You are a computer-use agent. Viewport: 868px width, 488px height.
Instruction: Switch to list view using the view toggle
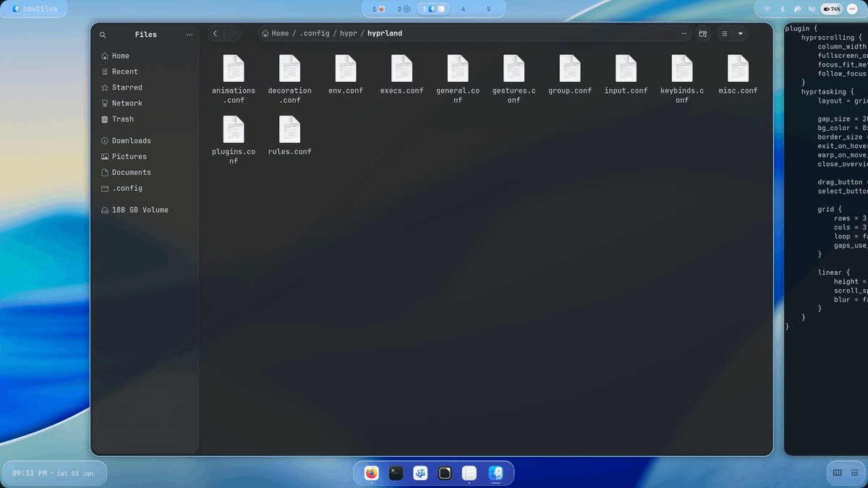(725, 33)
